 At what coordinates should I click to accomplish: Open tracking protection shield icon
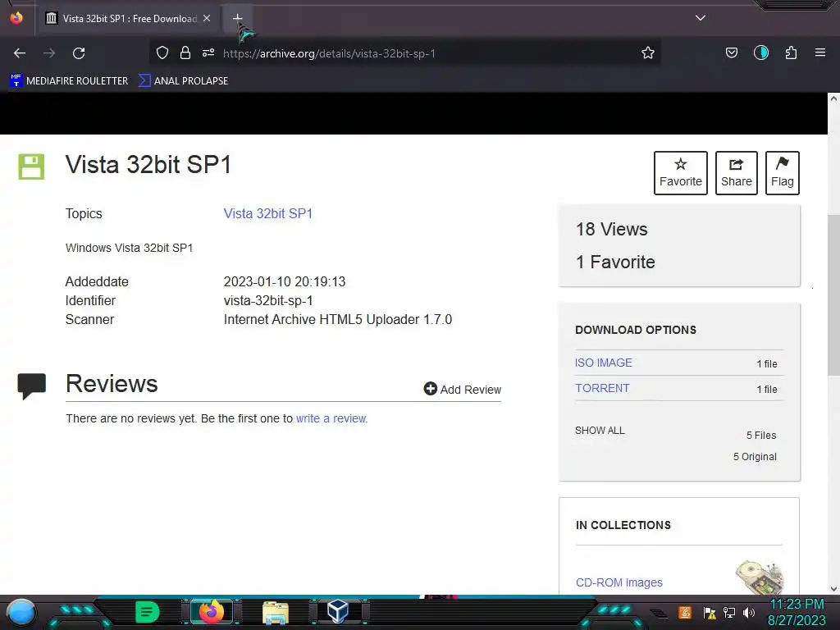click(162, 52)
